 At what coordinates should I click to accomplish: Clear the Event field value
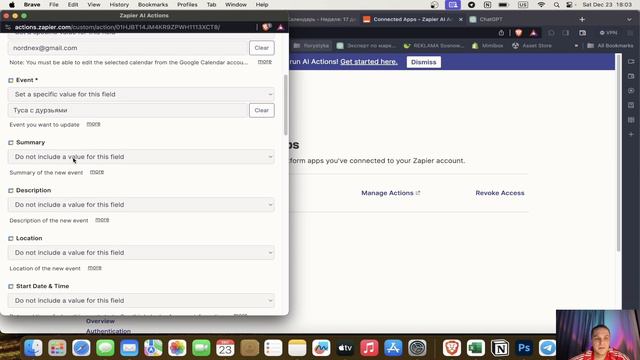coord(262,110)
